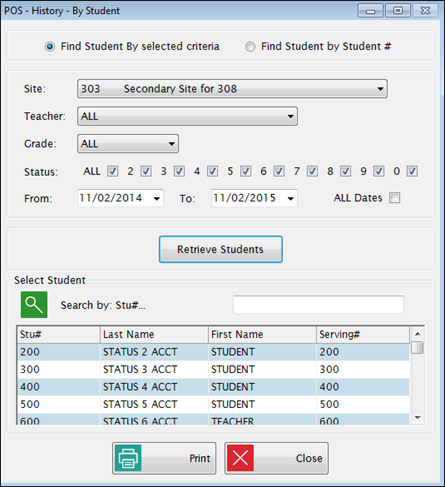
Task: Click the teal printer icon
Action: (x=128, y=458)
